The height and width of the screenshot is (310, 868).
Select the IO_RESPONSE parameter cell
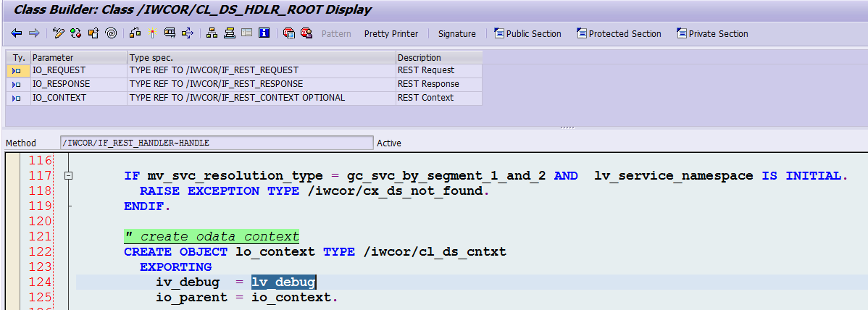(x=78, y=84)
